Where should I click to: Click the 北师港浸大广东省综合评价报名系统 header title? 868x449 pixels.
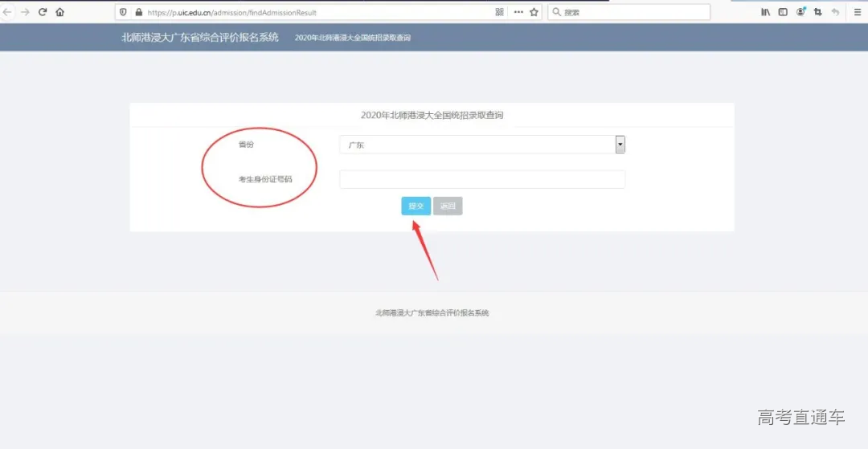200,37
